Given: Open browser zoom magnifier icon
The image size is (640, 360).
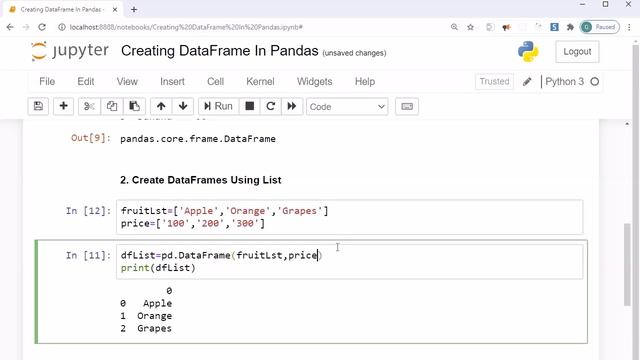Looking at the screenshot, I should click(454, 27).
